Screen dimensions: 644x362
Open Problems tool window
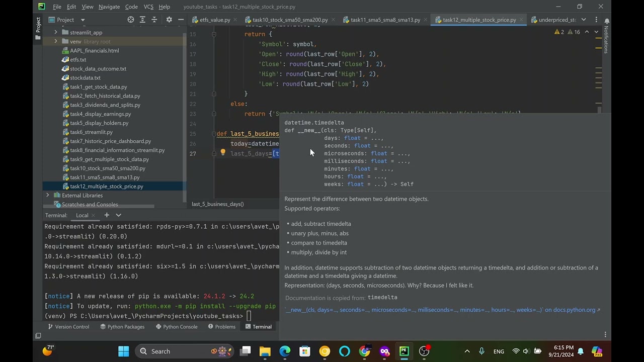pos(221,326)
